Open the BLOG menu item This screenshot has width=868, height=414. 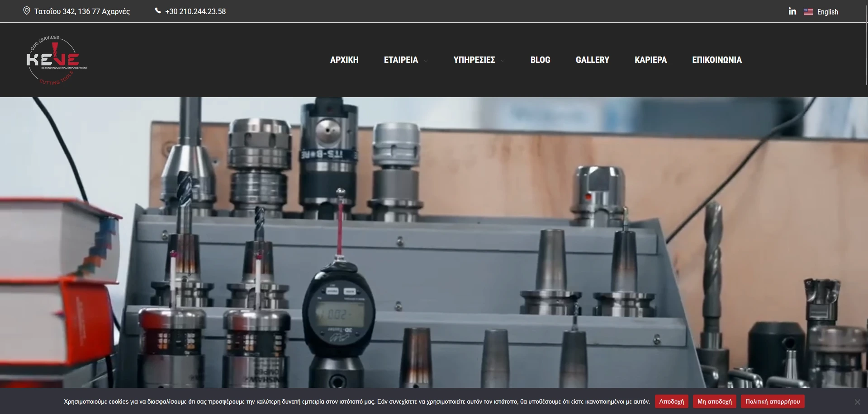click(x=540, y=60)
